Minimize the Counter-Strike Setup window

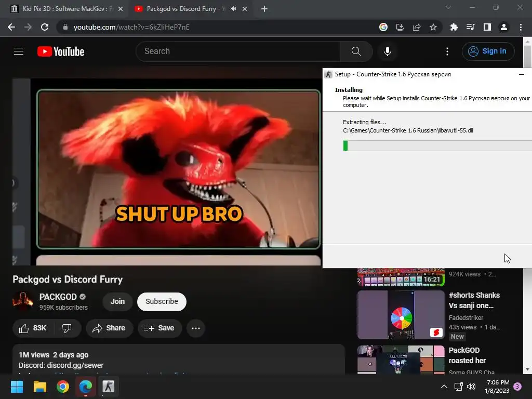pos(522,74)
